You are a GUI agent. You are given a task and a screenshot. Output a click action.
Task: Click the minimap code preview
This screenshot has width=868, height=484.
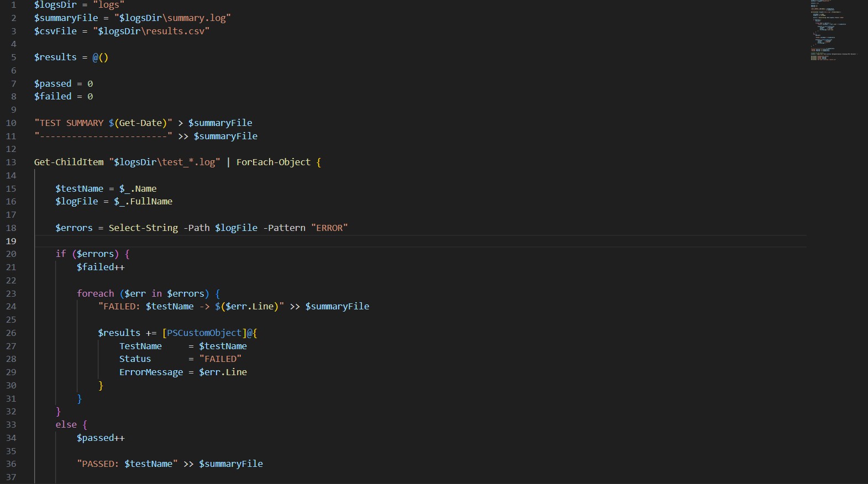[x=833, y=30]
